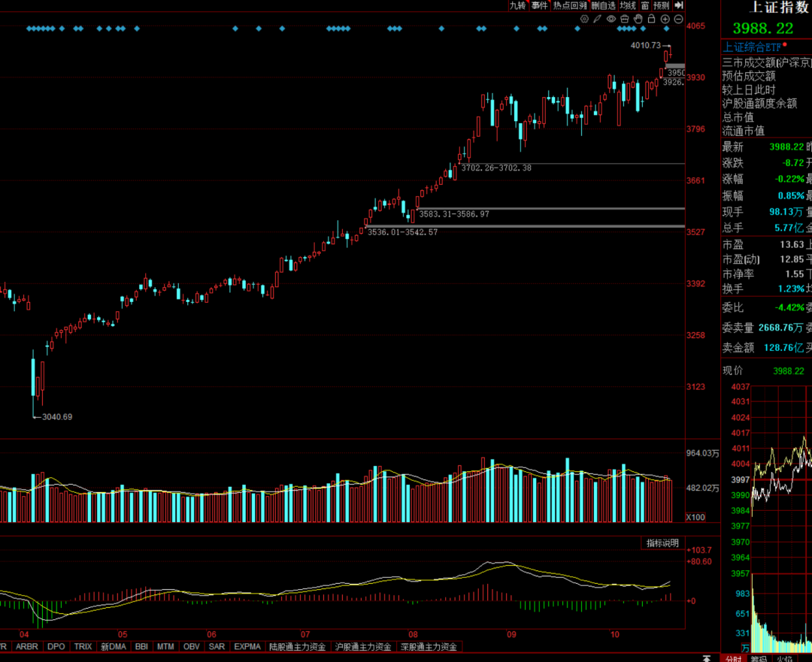This screenshot has width=812, height=662.
Task: Select the drawing pen tool icon
Action: point(598,19)
